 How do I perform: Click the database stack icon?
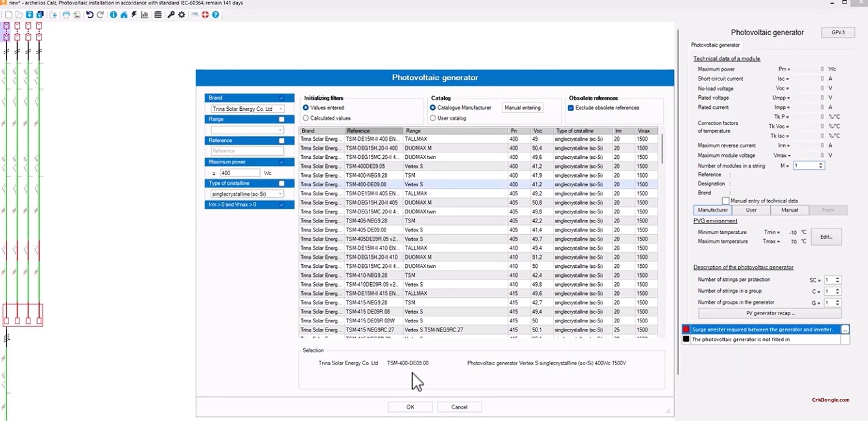tap(158, 14)
